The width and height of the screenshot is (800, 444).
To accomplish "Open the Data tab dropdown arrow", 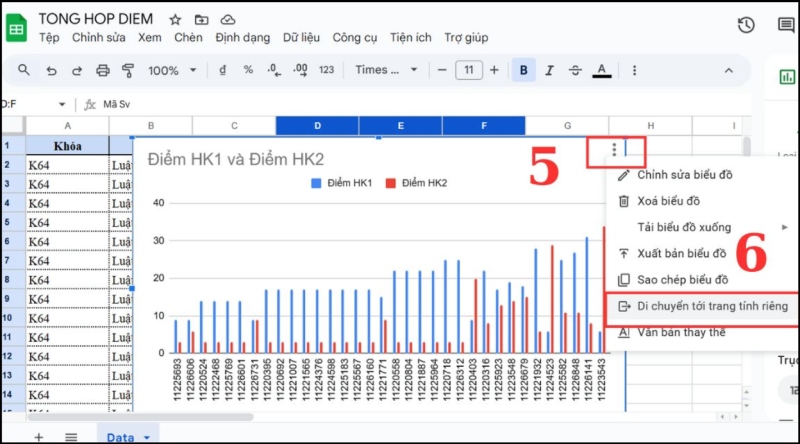I will pyautogui.click(x=147, y=438).
